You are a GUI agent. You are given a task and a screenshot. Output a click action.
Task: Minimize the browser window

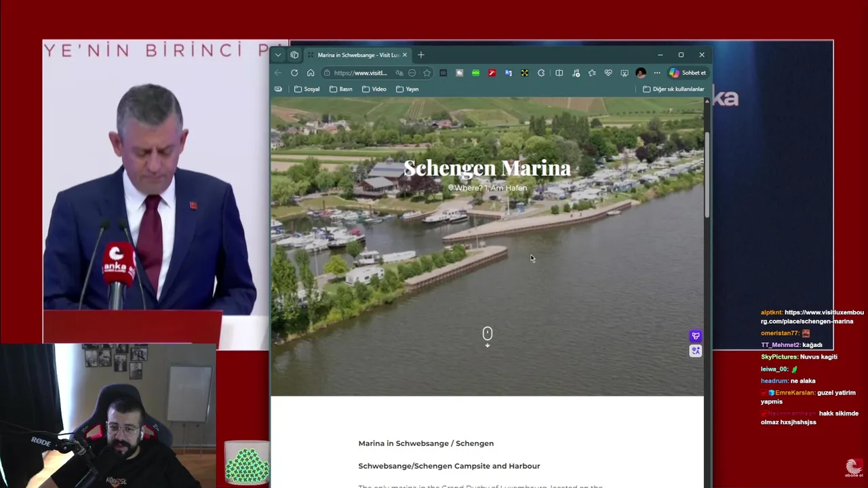(x=660, y=55)
